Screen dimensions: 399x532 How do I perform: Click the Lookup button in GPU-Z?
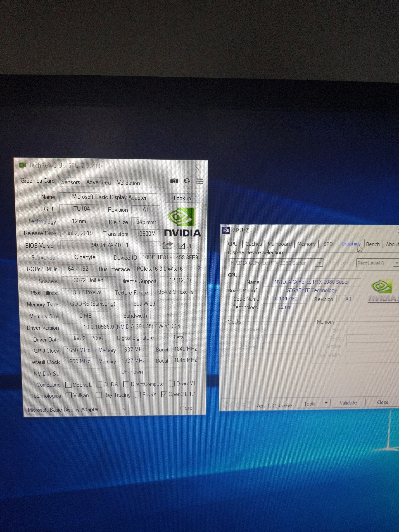pos(182,198)
